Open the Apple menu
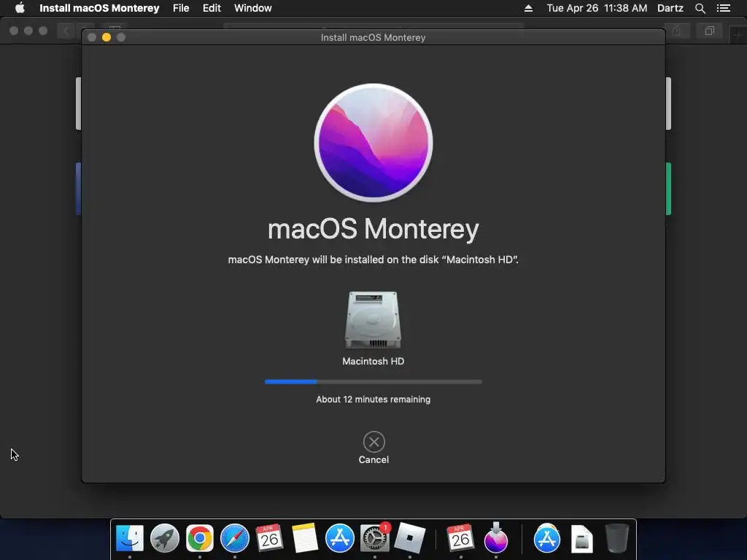Image resolution: width=747 pixels, height=560 pixels. pos(20,8)
